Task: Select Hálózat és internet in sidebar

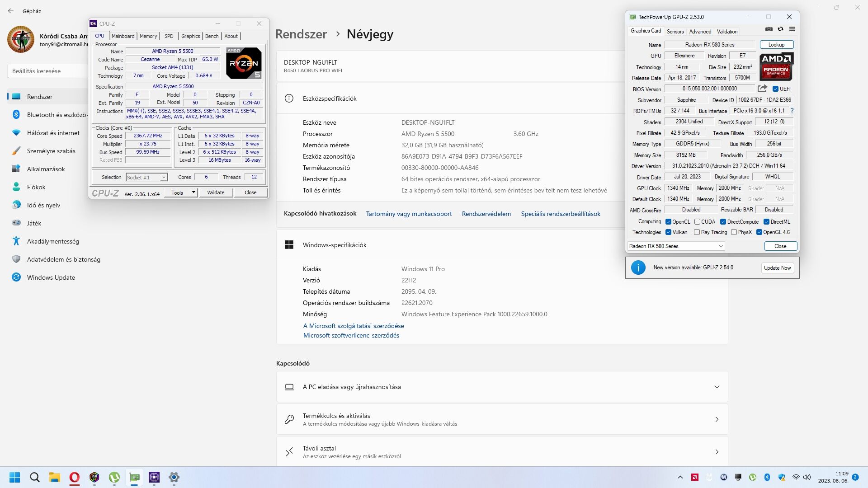Action: tap(48, 133)
